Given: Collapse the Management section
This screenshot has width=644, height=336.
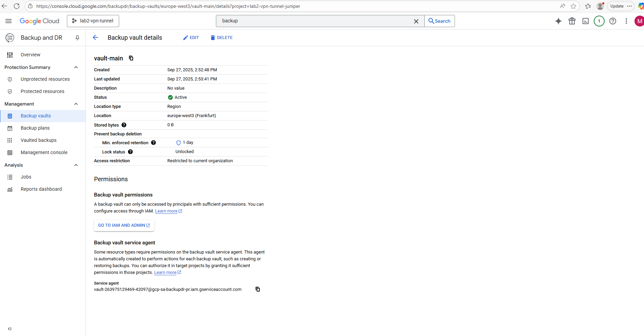Looking at the screenshot, I should click(76, 104).
